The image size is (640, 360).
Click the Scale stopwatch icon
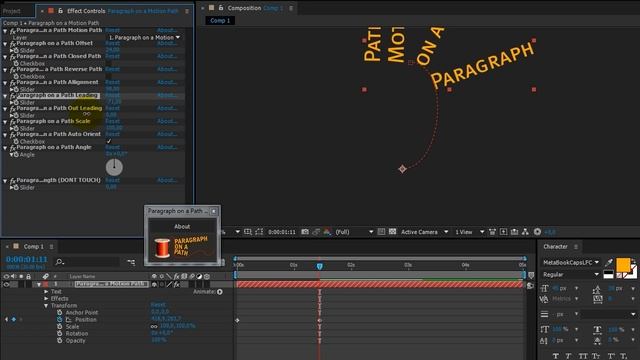(x=60, y=327)
